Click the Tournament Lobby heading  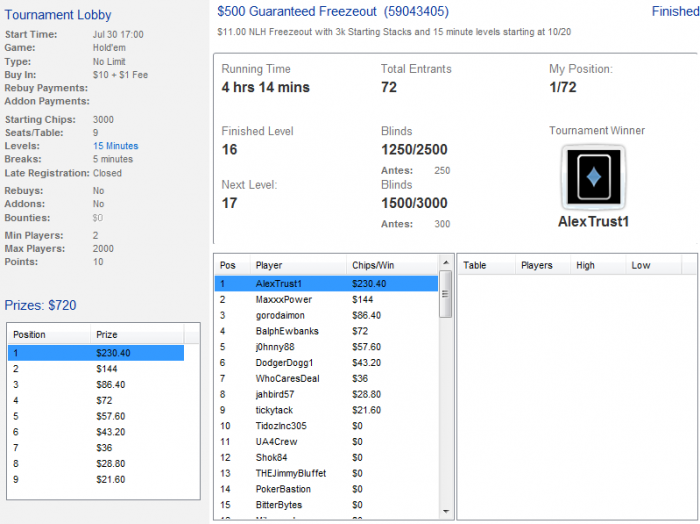(x=58, y=15)
